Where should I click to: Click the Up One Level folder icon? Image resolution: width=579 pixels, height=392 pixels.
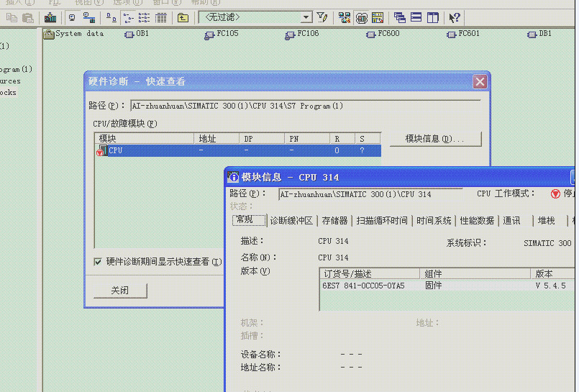click(183, 17)
